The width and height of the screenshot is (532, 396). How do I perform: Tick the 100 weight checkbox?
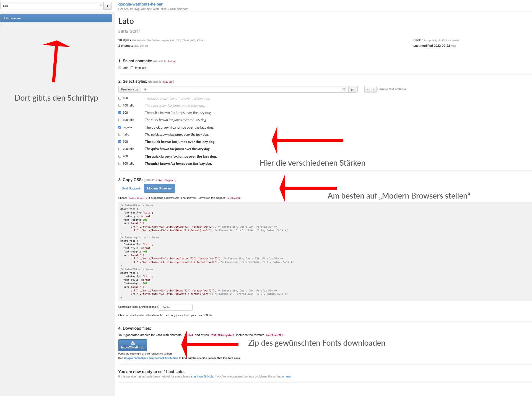(x=120, y=98)
